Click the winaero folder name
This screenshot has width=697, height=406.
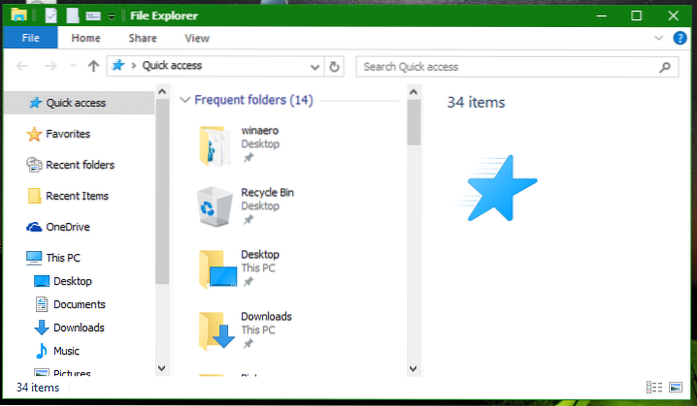tap(260, 130)
